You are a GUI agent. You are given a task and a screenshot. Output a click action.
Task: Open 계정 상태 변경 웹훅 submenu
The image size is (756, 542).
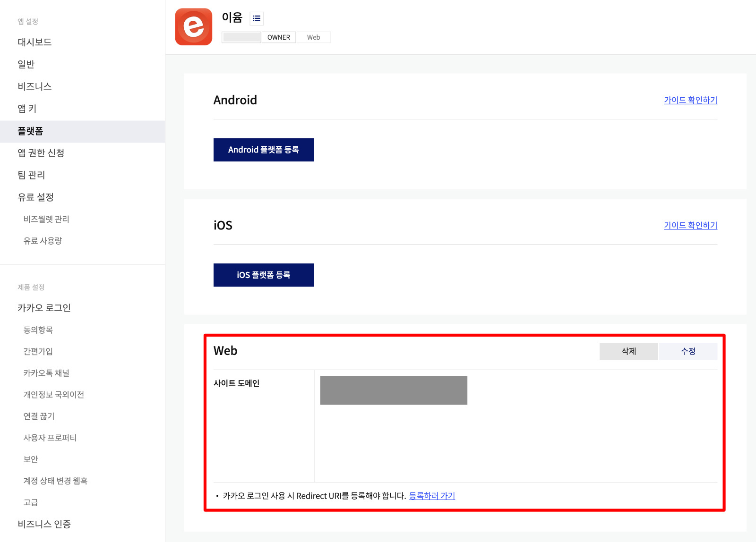tap(55, 481)
